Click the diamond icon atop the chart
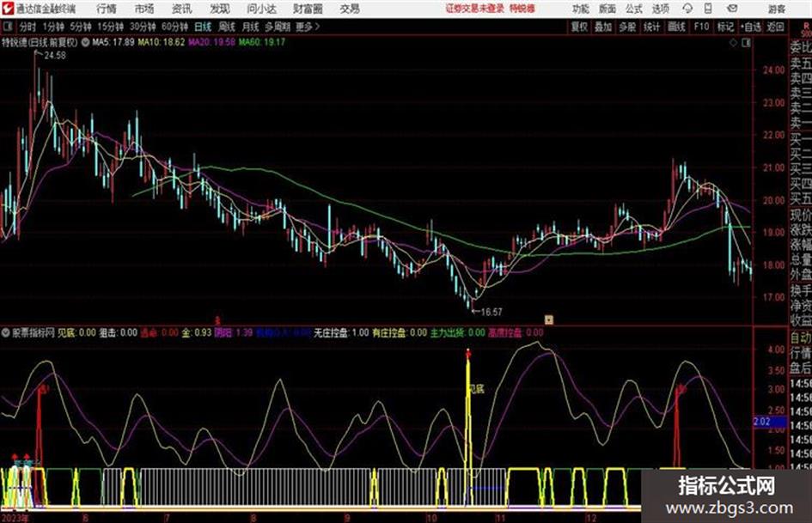The image size is (812, 523). tap(733, 43)
